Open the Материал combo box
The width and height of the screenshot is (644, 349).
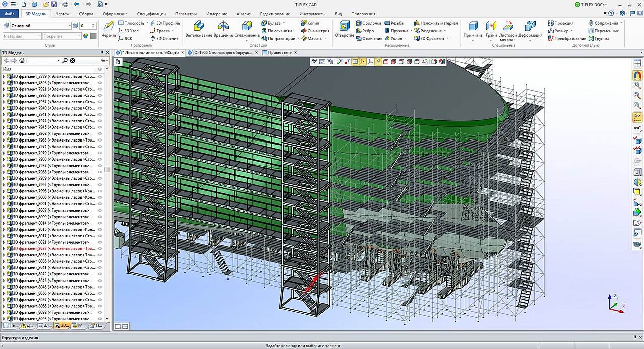click(x=22, y=36)
